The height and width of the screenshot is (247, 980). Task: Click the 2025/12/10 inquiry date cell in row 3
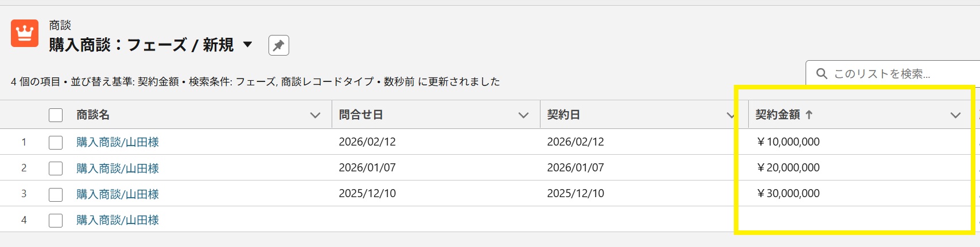pos(367,194)
